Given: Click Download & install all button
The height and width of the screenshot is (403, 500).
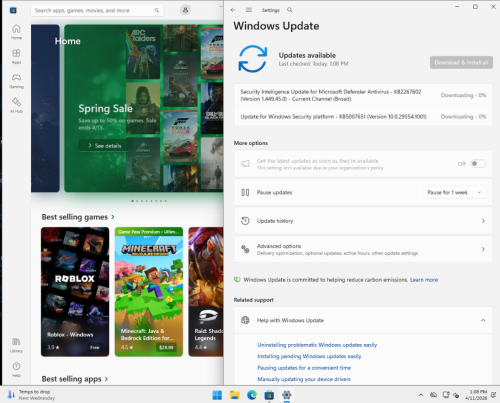Looking at the screenshot, I should coord(461,62).
